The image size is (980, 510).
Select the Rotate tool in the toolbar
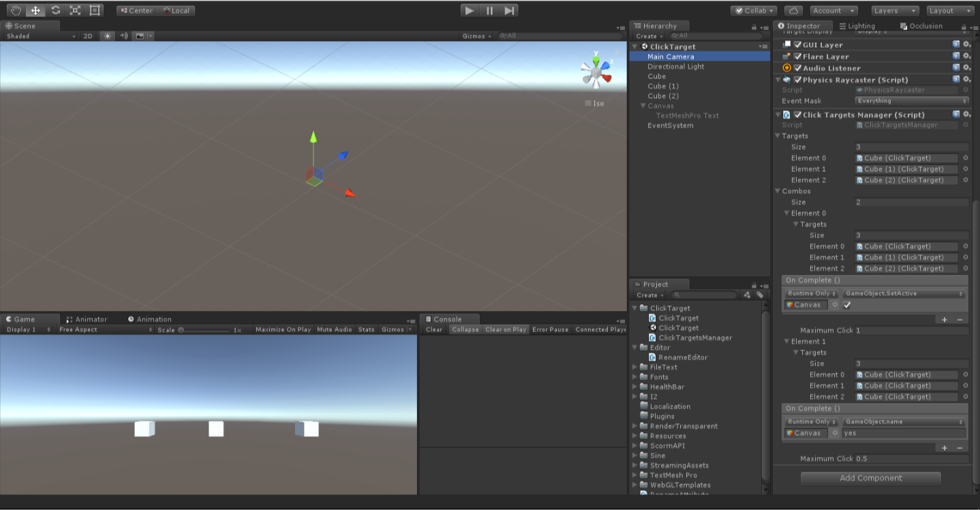[55, 10]
